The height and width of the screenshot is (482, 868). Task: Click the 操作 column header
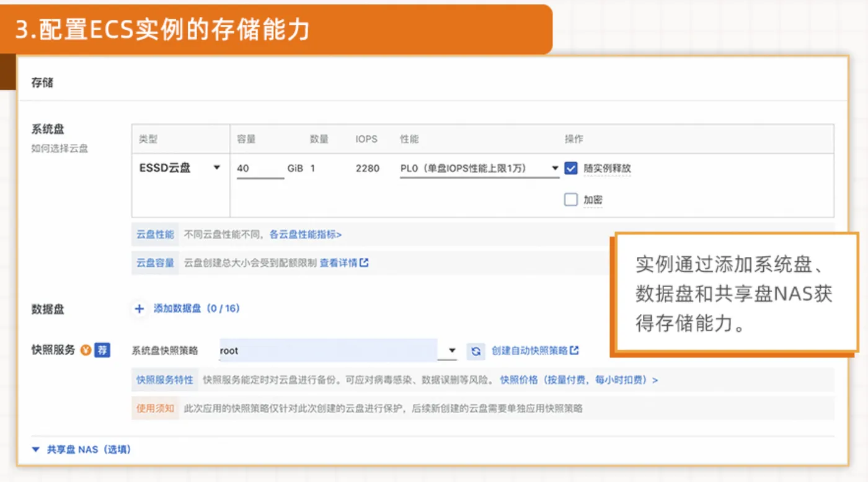pos(573,139)
